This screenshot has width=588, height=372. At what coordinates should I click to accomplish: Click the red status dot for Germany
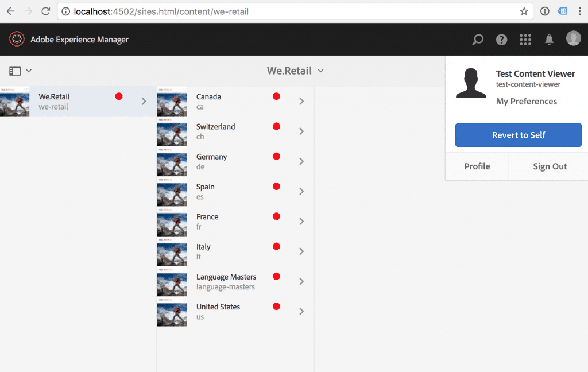(276, 156)
